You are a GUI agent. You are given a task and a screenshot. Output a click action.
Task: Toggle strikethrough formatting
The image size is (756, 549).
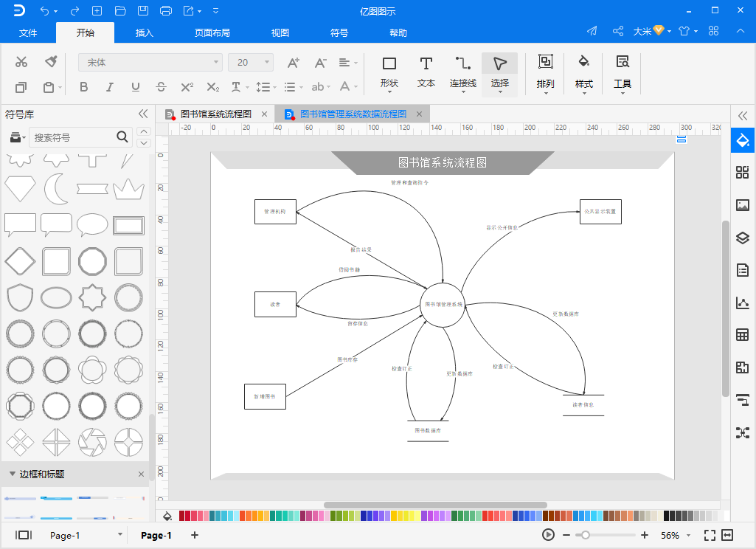click(x=161, y=87)
